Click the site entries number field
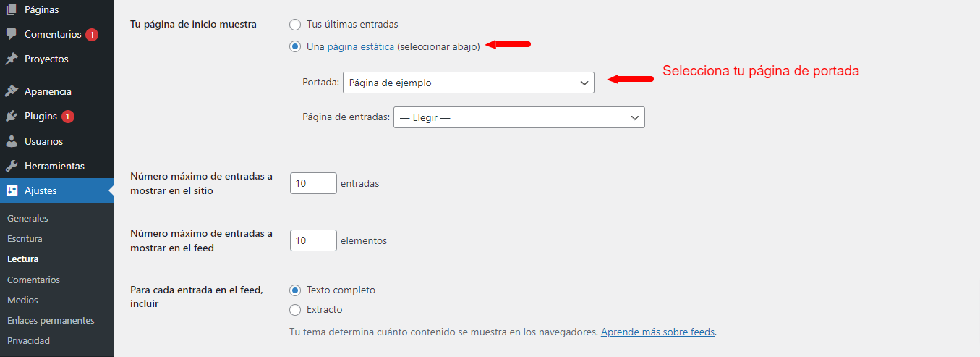 (x=313, y=183)
